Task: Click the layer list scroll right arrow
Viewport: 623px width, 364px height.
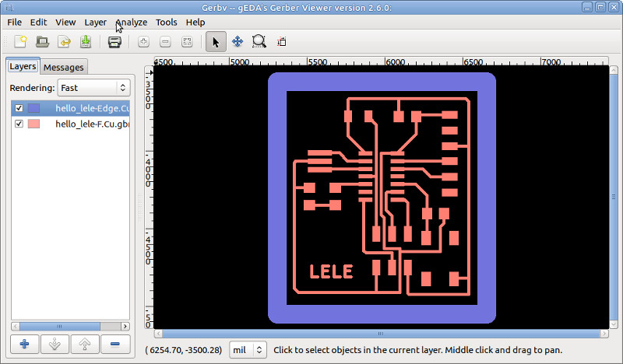Action: 125,327
